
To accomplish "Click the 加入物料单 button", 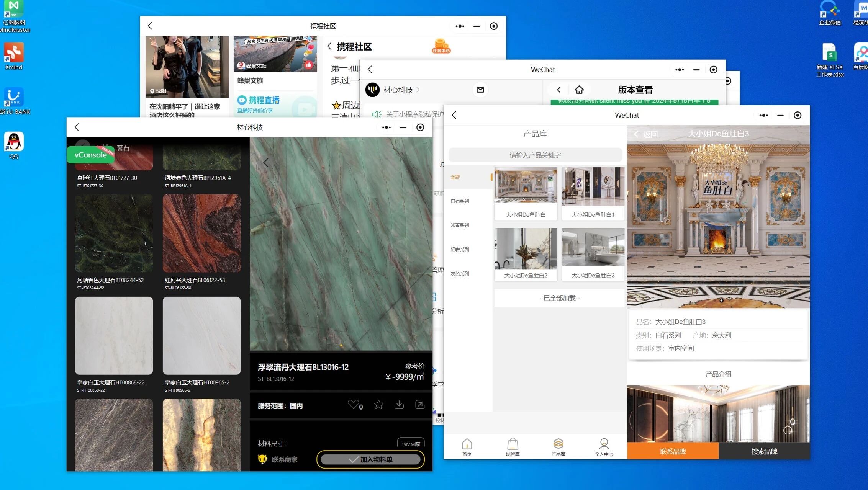I will tap(370, 459).
